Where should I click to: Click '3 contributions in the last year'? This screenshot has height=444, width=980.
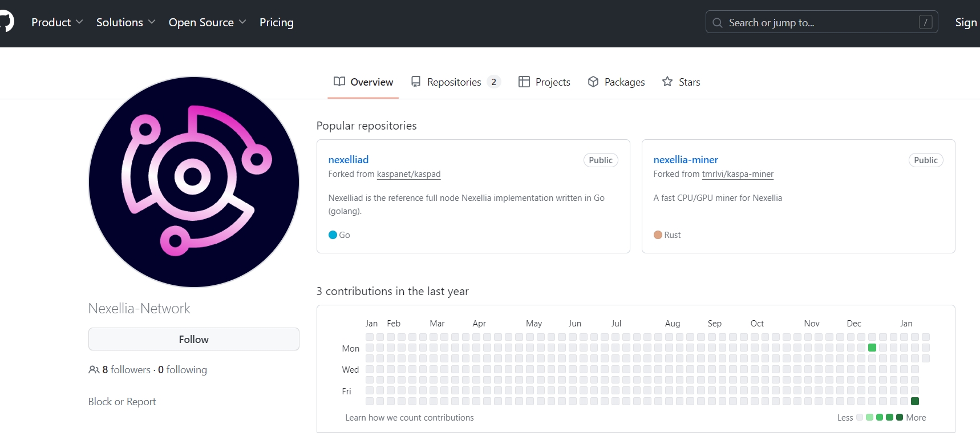pyautogui.click(x=392, y=291)
